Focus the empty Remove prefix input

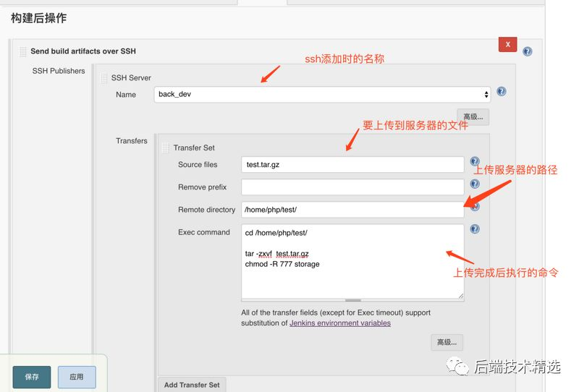(352, 187)
